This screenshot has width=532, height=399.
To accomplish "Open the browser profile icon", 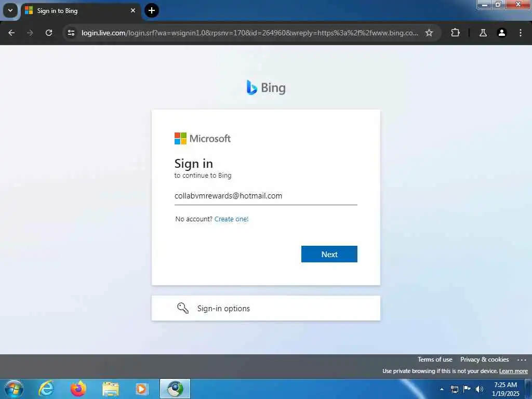I will click(x=501, y=33).
